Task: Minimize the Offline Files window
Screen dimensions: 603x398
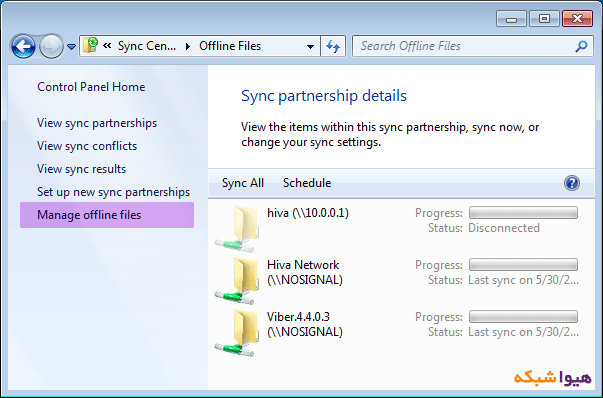Action: pos(511,19)
